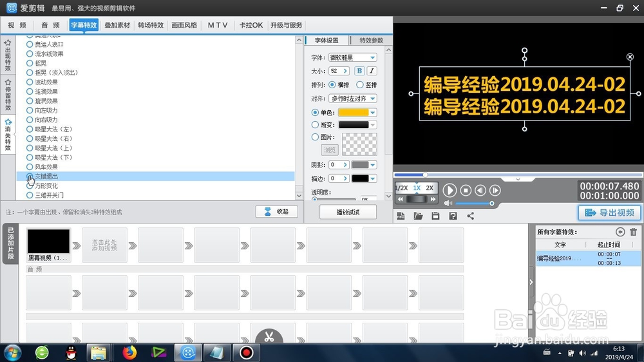This screenshot has height=362, width=644.
Task: Open 卡拉OK tab
Action: (251, 25)
